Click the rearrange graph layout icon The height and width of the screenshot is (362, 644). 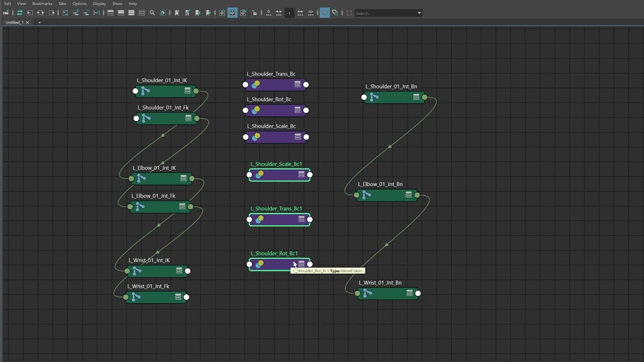point(96,13)
